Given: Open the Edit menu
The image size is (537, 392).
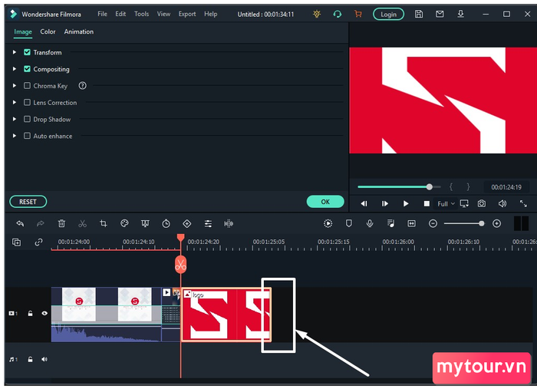Looking at the screenshot, I should point(120,14).
